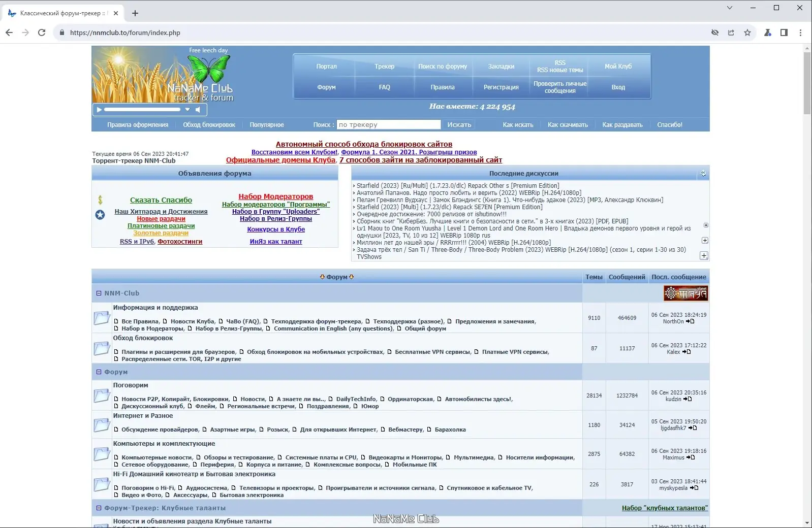This screenshot has height=528, width=812.
Task: Open the Новости Клуба subforum
Action: [x=193, y=321]
